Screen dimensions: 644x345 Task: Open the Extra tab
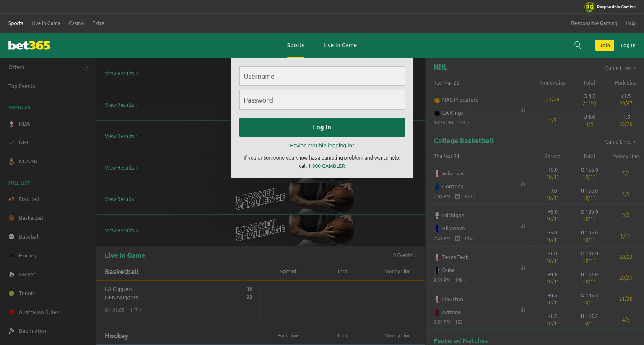(x=98, y=23)
